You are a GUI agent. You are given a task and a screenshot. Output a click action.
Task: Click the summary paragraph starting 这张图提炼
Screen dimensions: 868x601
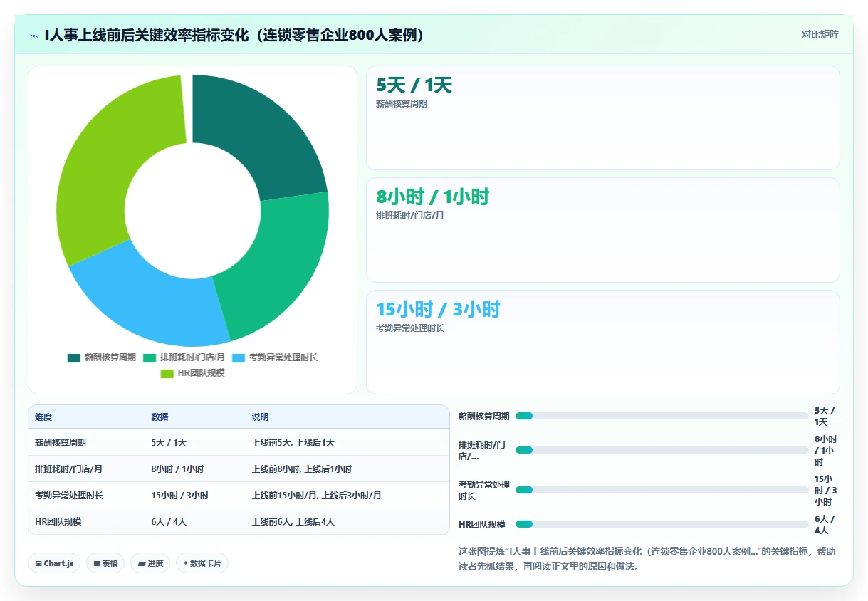coord(647,559)
